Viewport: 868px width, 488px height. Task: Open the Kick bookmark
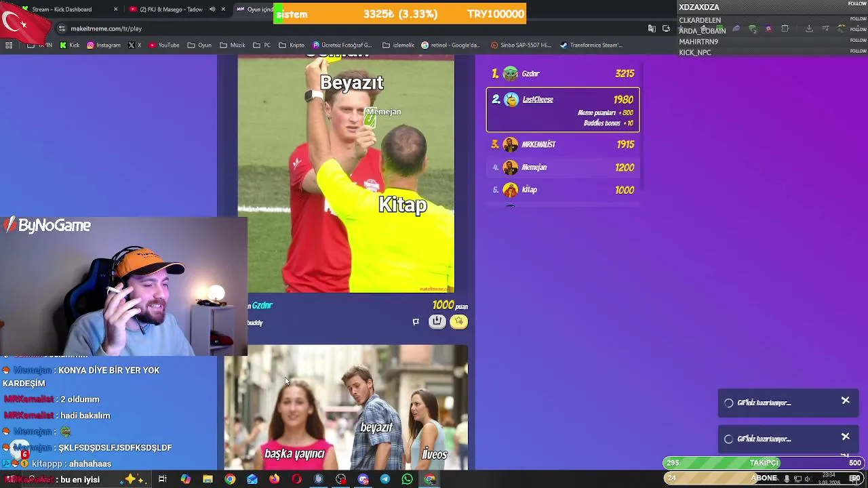(x=70, y=45)
